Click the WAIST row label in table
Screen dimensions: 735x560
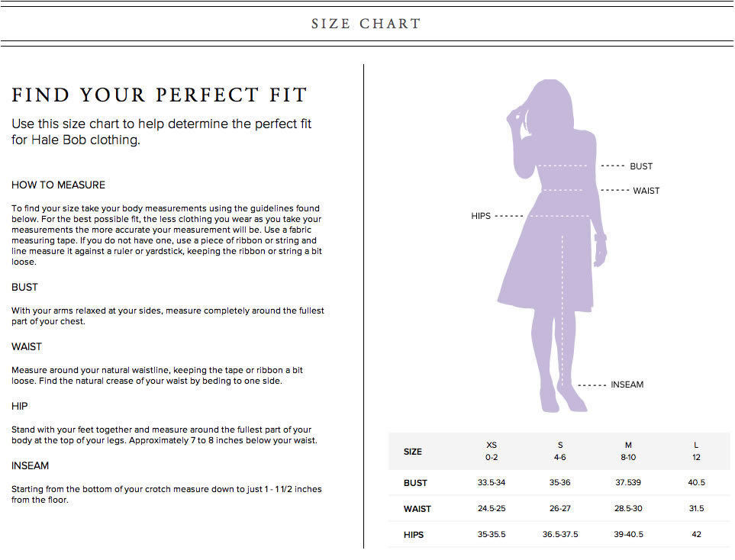coord(417,508)
